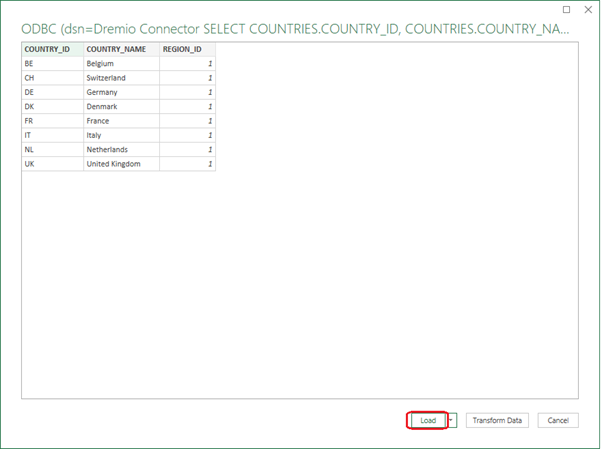The image size is (602, 449).
Task: Select the Italy country name cell
Action: pos(121,135)
